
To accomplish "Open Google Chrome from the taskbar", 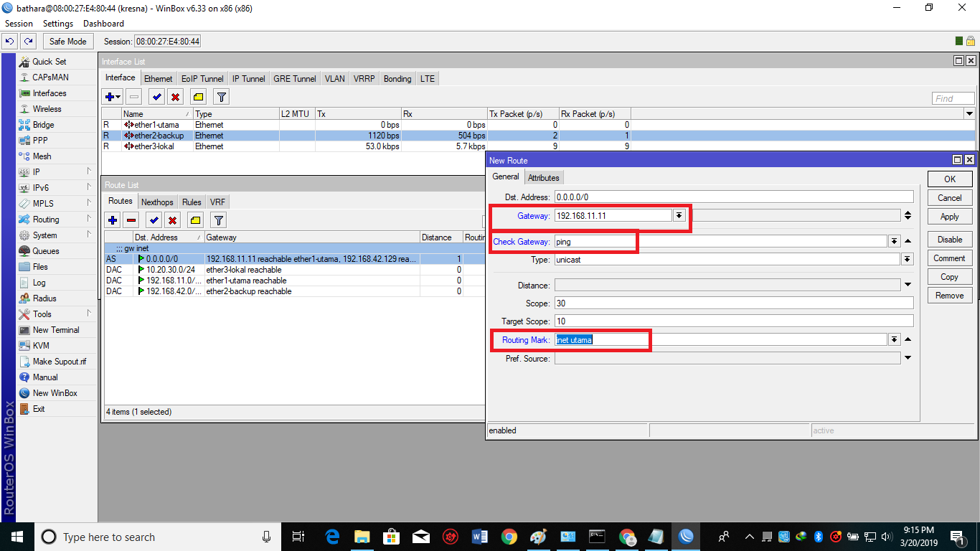I will pos(509,536).
